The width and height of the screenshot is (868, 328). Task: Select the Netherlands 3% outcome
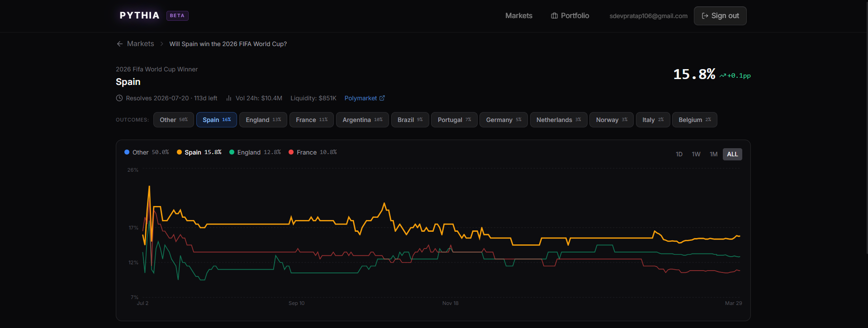point(559,120)
